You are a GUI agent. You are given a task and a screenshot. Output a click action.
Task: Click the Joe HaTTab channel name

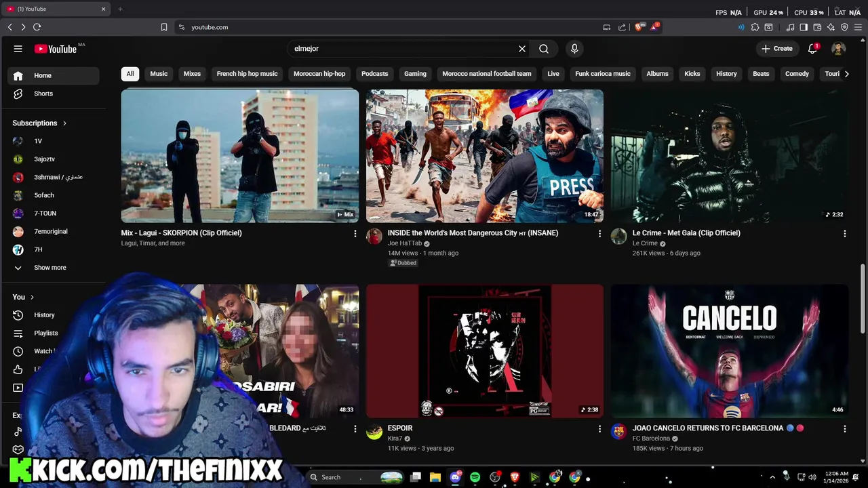(x=405, y=243)
